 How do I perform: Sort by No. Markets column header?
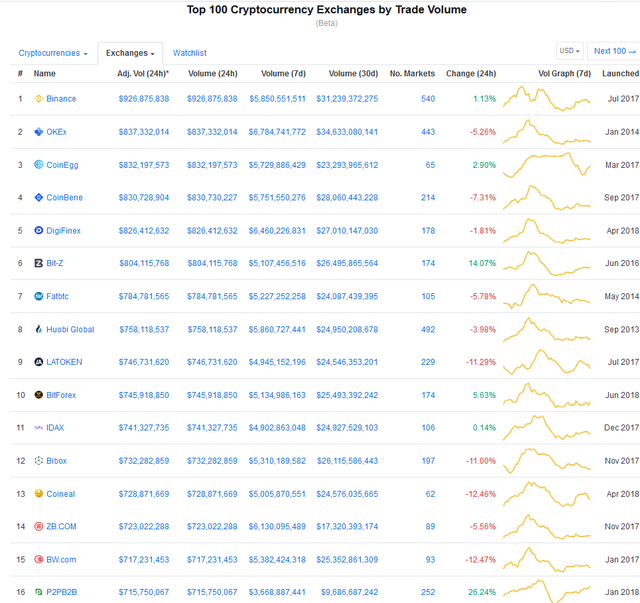point(412,73)
